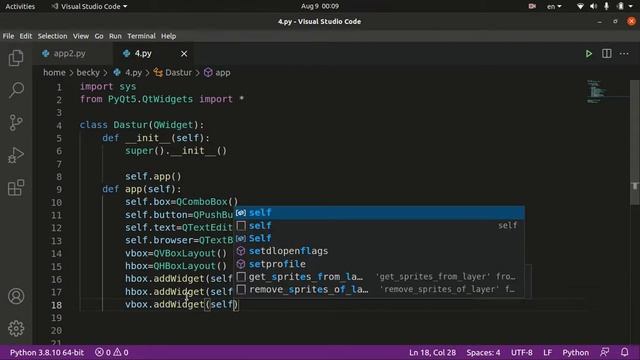640x360 pixels.
Task: Click 'home' in the breadcrumb
Action: click(x=54, y=73)
